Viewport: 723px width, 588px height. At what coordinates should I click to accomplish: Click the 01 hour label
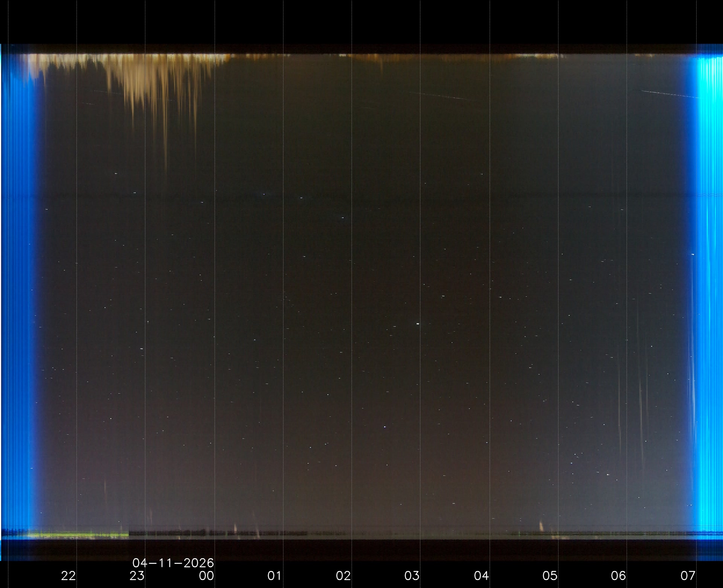click(x=275, y=576)
